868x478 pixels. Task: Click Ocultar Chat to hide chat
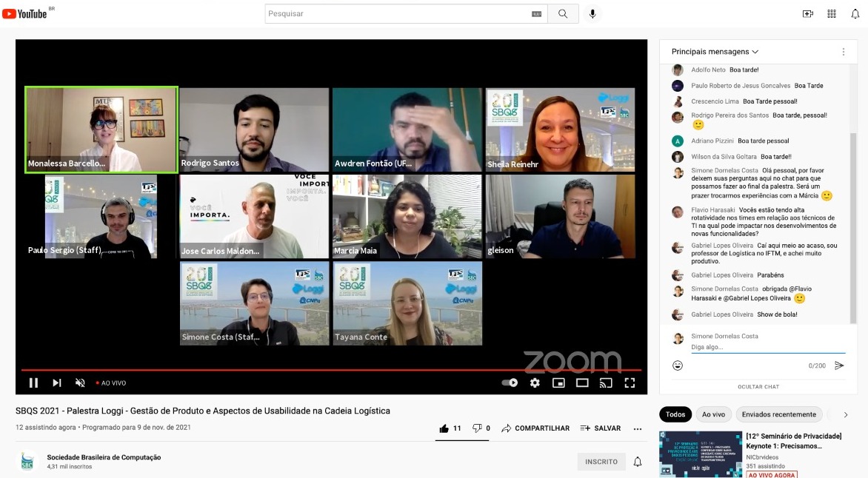(x=758, y=386)
